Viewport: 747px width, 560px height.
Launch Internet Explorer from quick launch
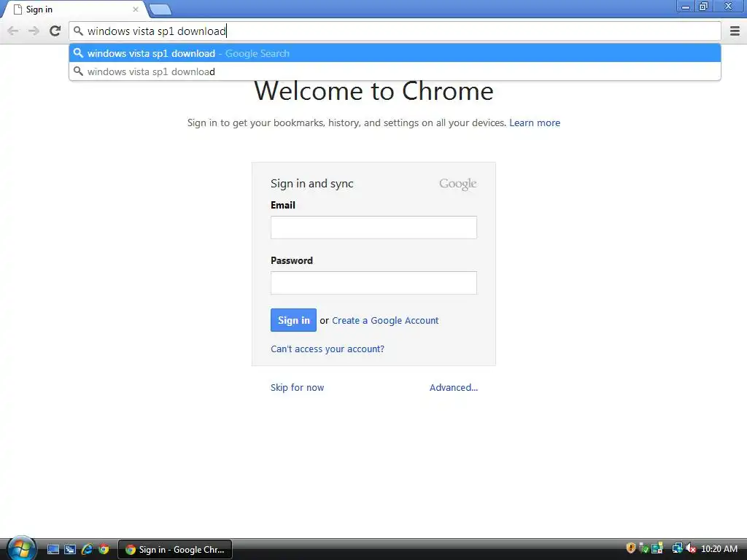87,550
